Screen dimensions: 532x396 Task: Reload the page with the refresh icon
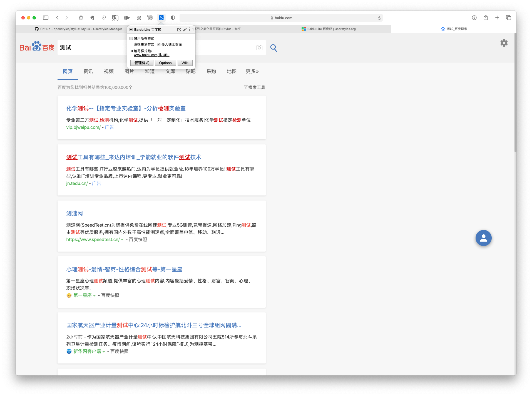pos(379,18)
